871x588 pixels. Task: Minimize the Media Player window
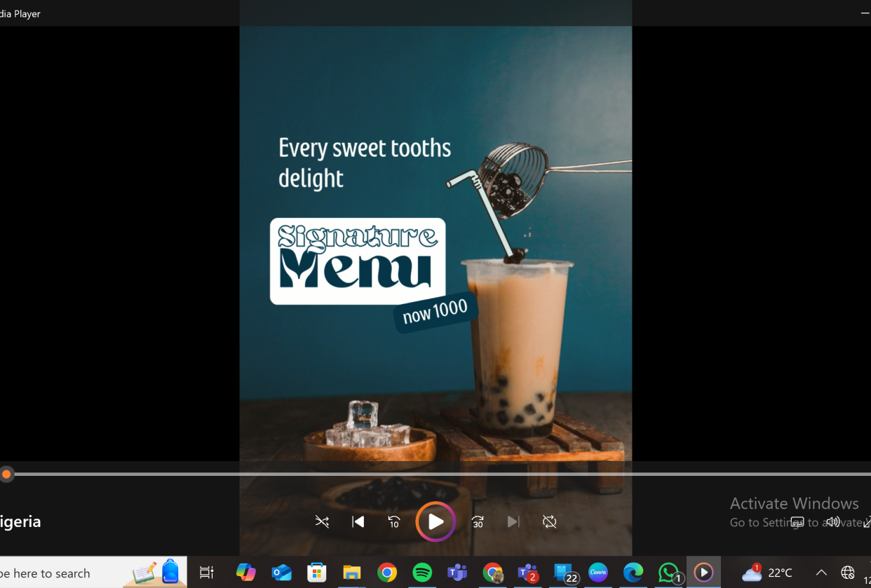[865, 13]
